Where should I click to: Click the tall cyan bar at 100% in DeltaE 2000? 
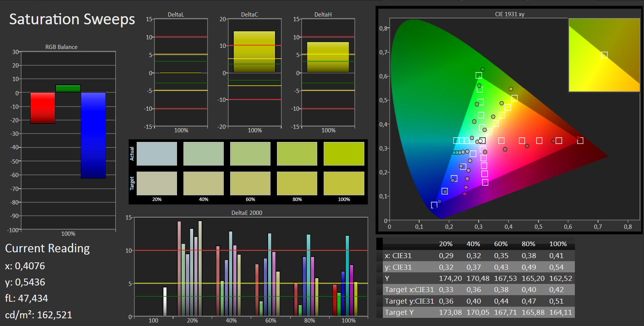pyautogui.click(x=347, y=276)
